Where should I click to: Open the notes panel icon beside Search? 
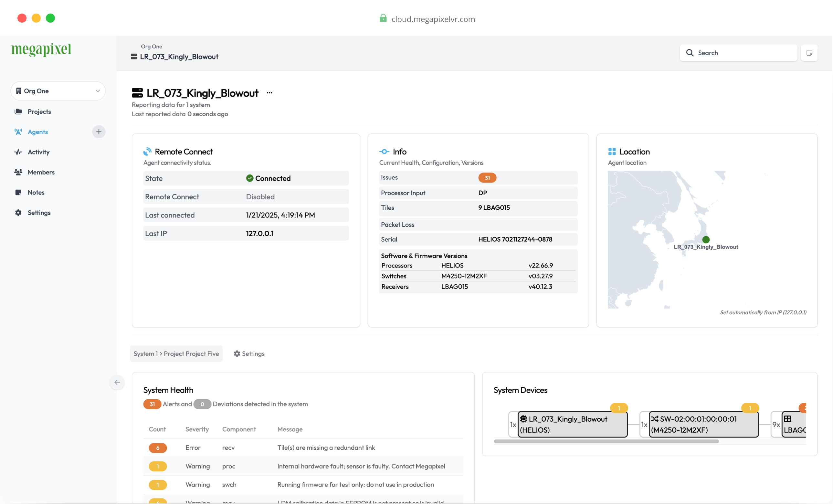[x=809, y=53]
